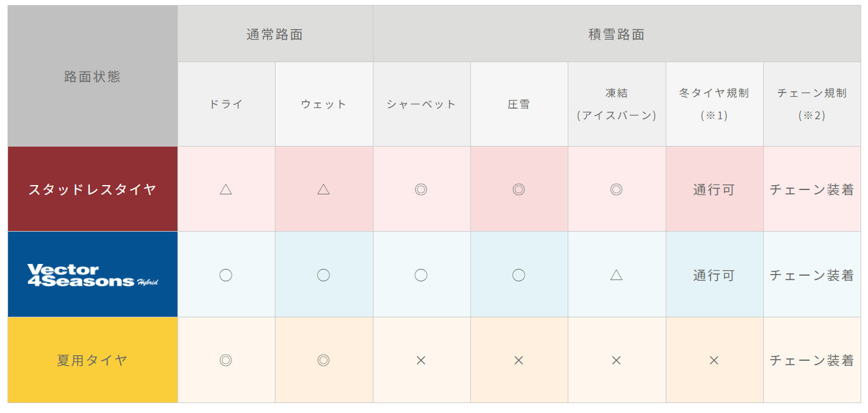868x413 pixels.
Task: Click the 通常路面 column group header
Action: coord(275,35)
